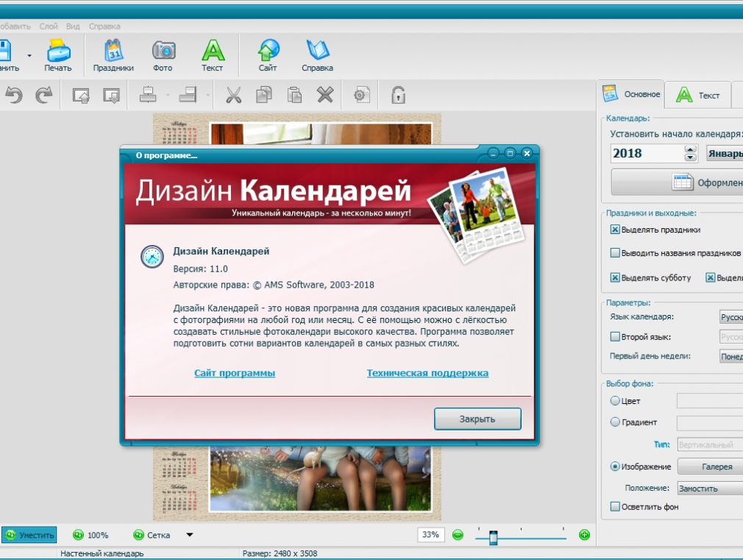Click the Закрыть button
Screen dimensions: 743x560
(x=477, y=419)
